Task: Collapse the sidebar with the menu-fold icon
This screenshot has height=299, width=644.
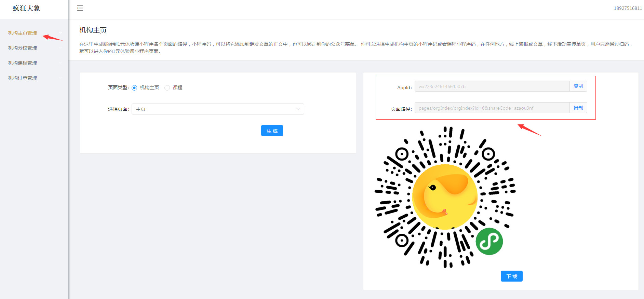Action: click(80, 8)
